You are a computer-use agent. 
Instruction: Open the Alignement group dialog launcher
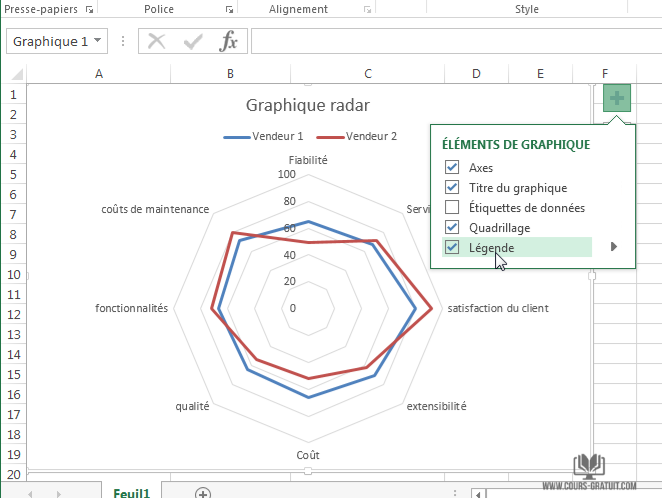click(x=369, y=10)
